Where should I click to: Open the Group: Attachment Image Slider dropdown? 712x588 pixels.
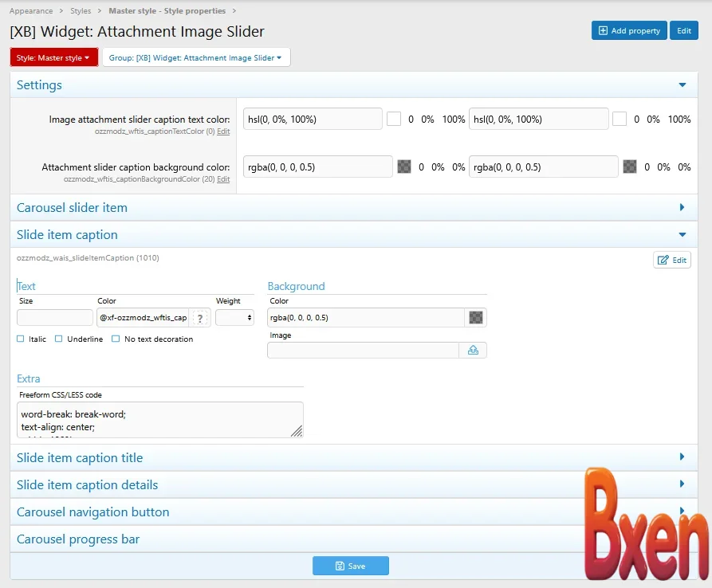point(195,57)
